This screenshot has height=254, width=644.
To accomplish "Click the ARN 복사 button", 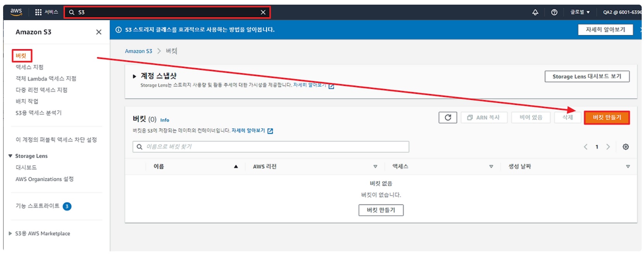I will pos(484,117).
